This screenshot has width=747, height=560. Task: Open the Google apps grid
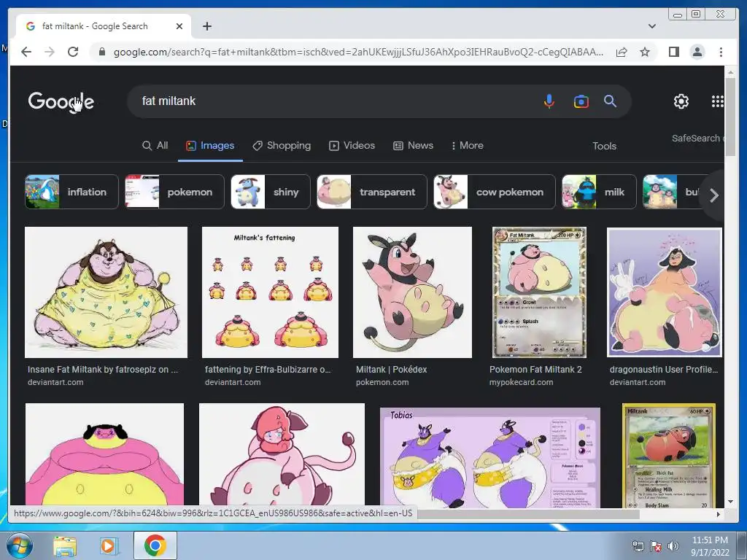tap(718, 101)
